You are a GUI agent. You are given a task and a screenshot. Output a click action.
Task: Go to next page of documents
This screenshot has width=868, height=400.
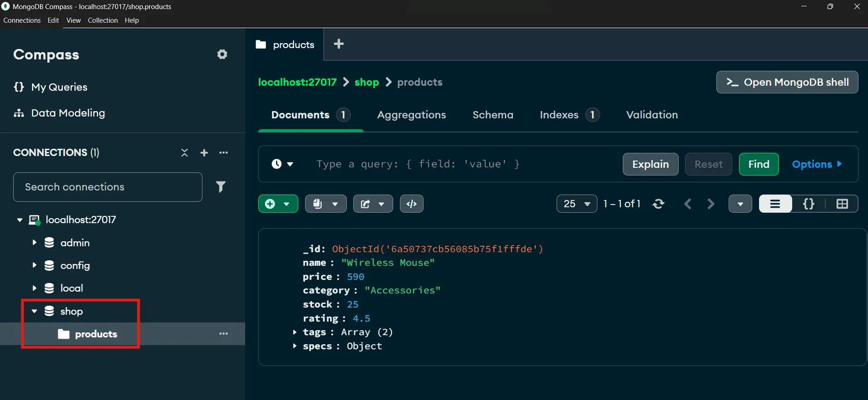711,204
